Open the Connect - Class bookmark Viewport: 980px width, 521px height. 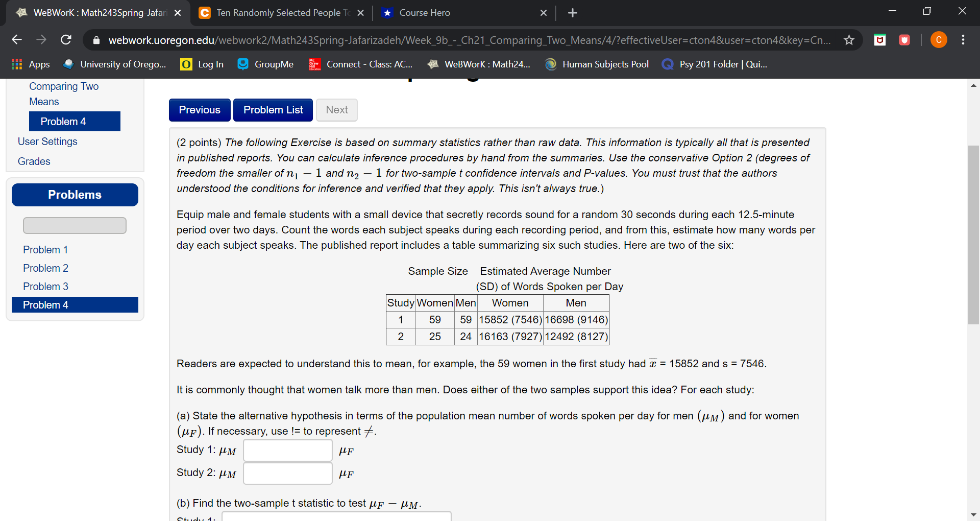pos(361,64)
